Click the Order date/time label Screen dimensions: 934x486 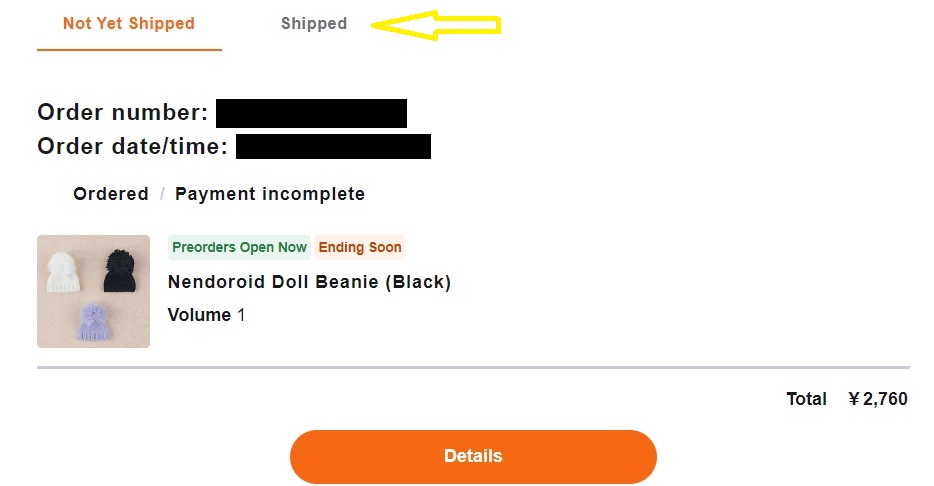[132, 147]
